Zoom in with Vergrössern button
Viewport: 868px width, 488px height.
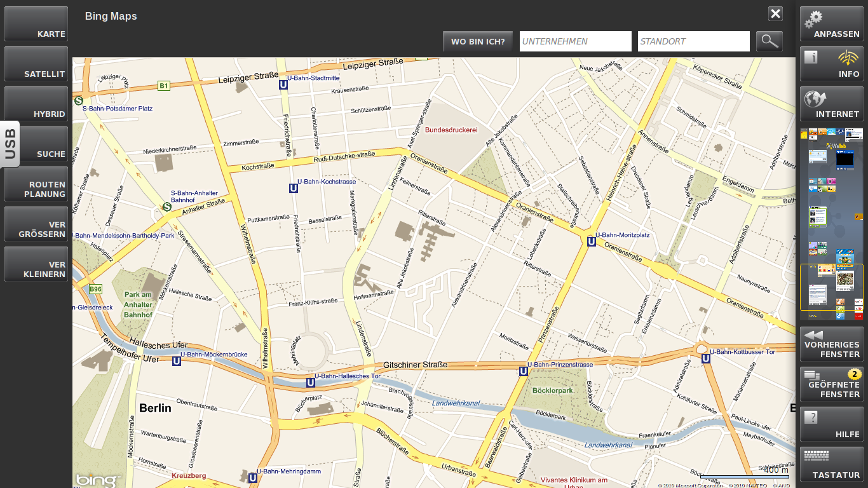[x=36, y=224]
